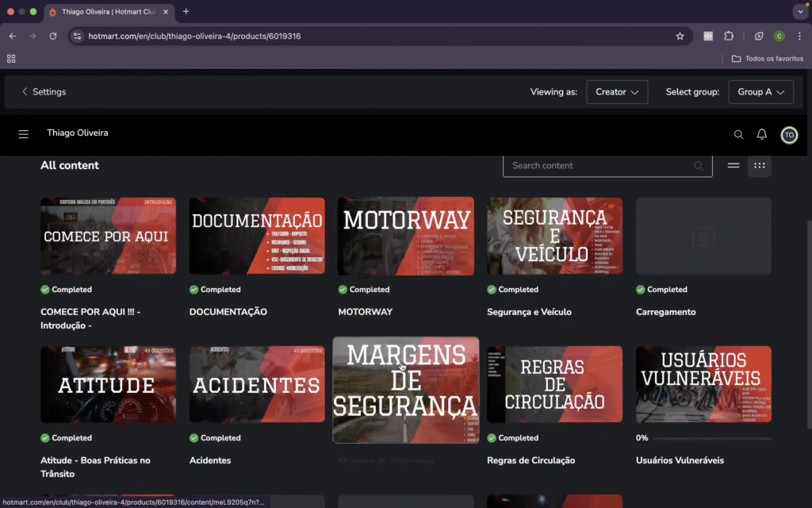Open a new browser tab

tap(186, 12)
